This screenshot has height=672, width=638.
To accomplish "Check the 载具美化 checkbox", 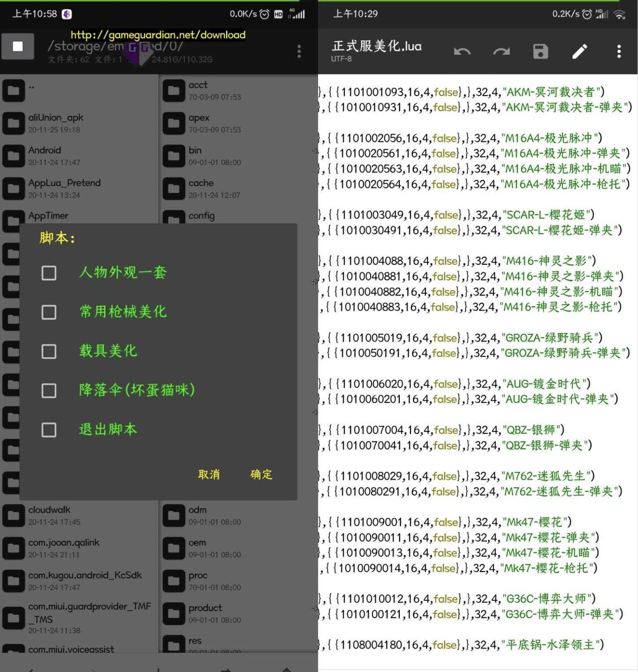I will tap(49, 352).
